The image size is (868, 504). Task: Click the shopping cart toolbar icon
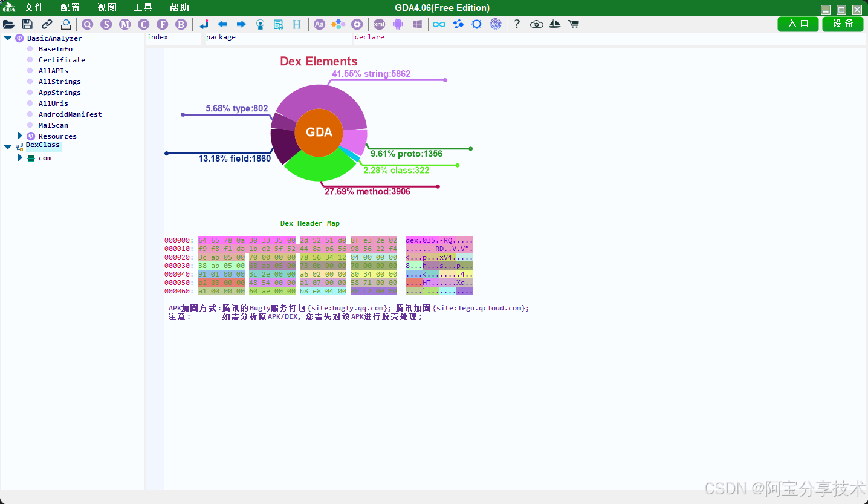point(574,24)
